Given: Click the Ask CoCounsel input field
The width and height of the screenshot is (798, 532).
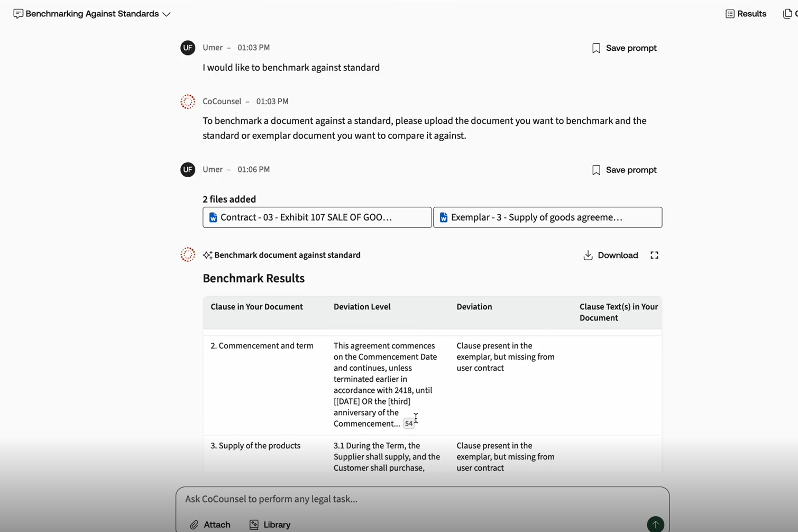Looking at the screenshot, I should click(x=422, y=499).
